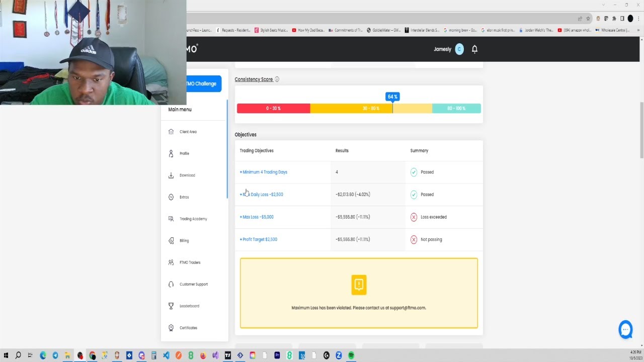Open Firefox from the taskbar
This screenshot has width=644, height=362.
coord(203,355)
